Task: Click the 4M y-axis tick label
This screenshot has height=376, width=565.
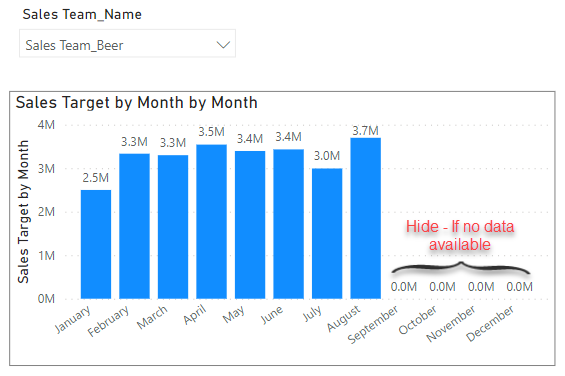Action: pos(46,125)
